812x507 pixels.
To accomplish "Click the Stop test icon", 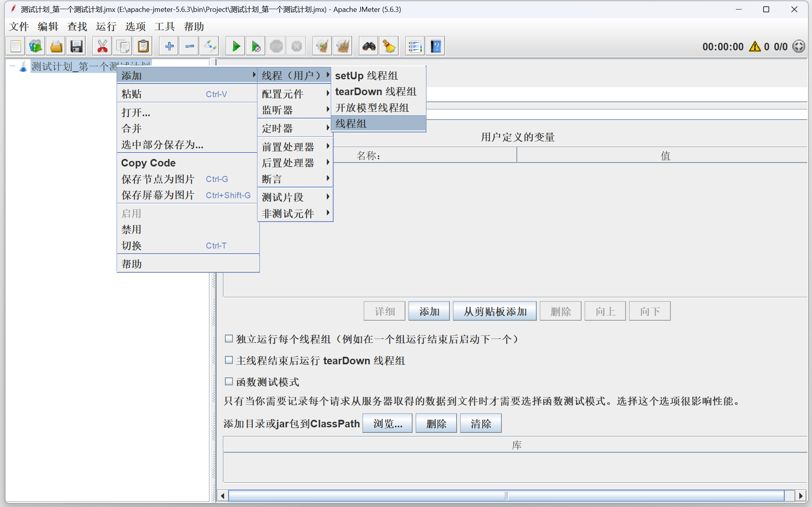I will click(276, 46).
